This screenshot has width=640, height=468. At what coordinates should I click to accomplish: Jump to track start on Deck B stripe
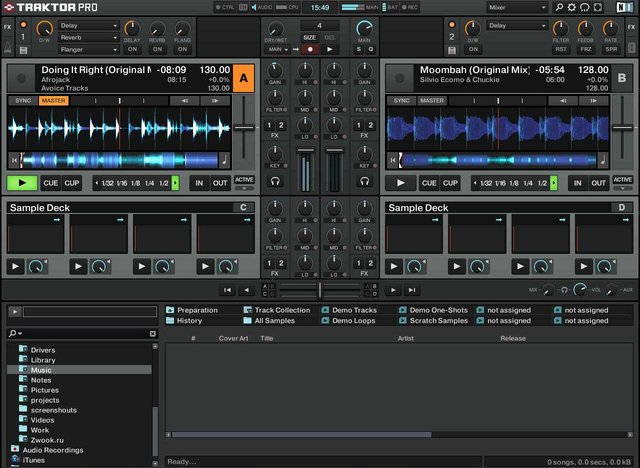[393, 160]
